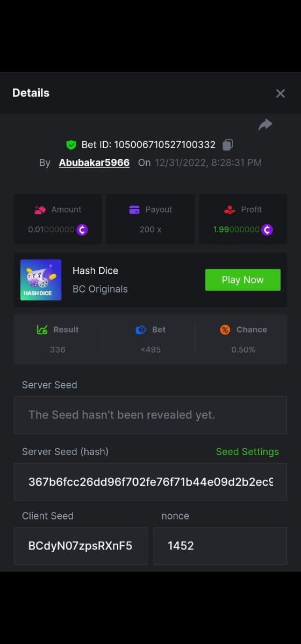Open the Hash Dice game thumbnail
This screenshot has height=644, width=301.
click(41, 280)
